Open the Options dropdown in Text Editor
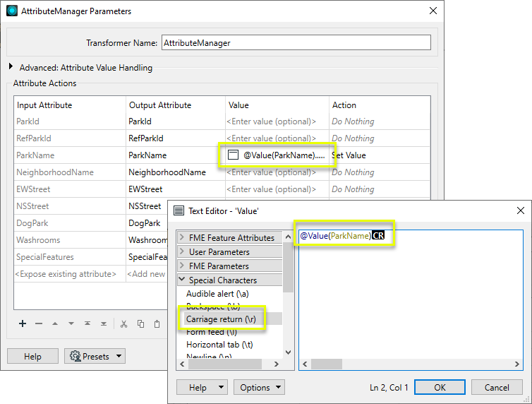This screenshot has width=532, height=404. coord(260,387)
